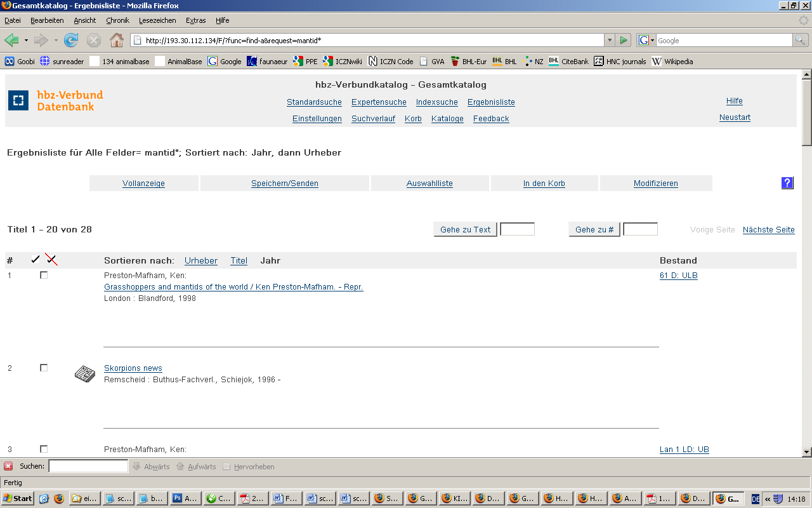Screen dimensions: 812x508
Task: Tick the checkbox for result 1
Action: 44,275
